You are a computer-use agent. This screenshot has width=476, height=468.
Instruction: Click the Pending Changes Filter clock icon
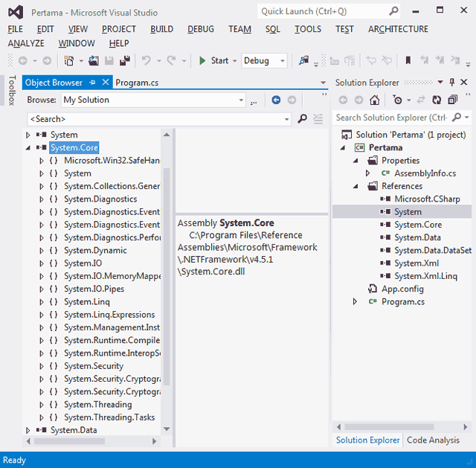397,100
